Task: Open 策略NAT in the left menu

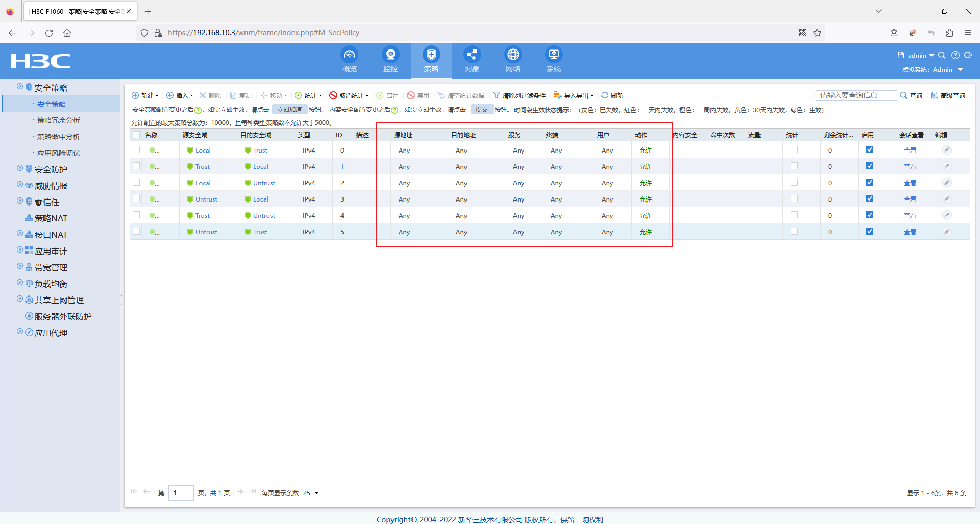Action: point(51,218)
